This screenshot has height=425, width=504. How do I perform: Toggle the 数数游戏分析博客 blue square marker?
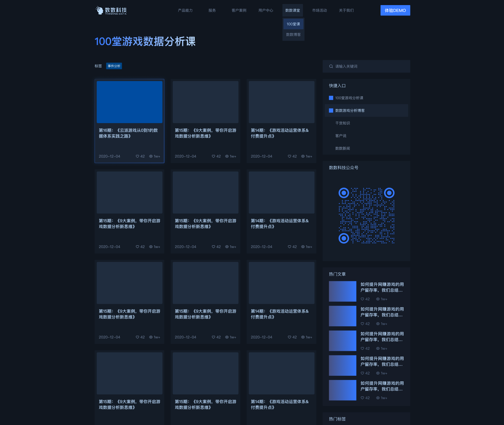(x=331, y=111)
